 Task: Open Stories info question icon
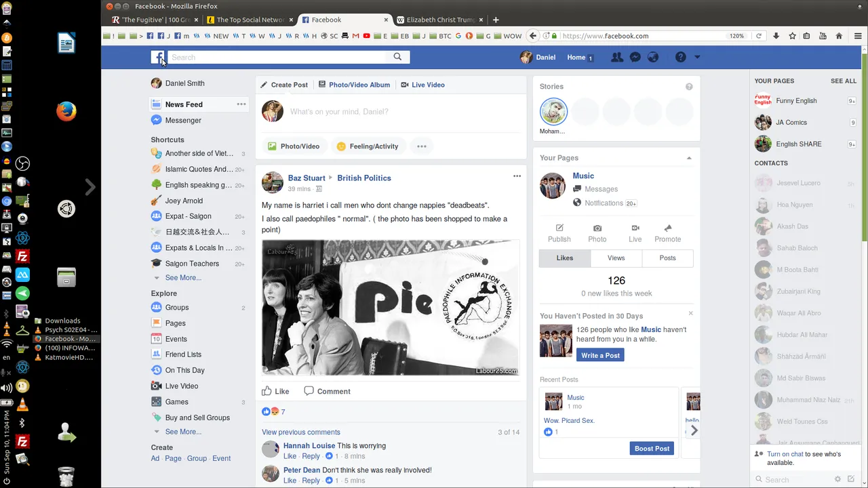689,87
